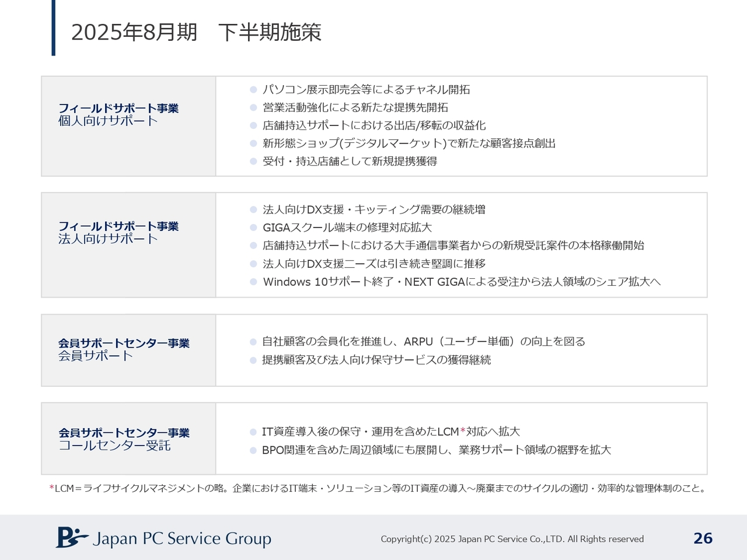Click page number 26
Screen dimensions: 747x560
pyautogui.click(x=703, y=538)
